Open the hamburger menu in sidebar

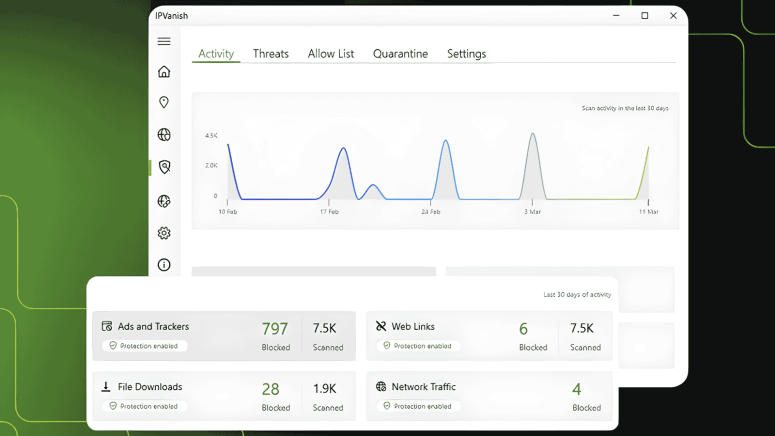click(164, 41)
